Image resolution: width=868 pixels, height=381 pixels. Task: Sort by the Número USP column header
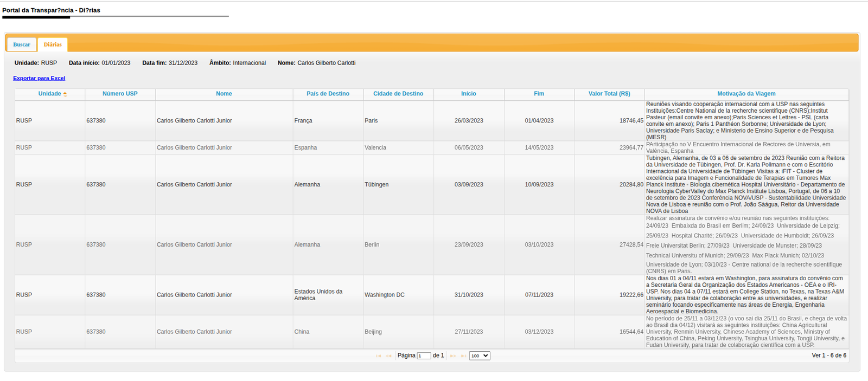tap(120, 94)
